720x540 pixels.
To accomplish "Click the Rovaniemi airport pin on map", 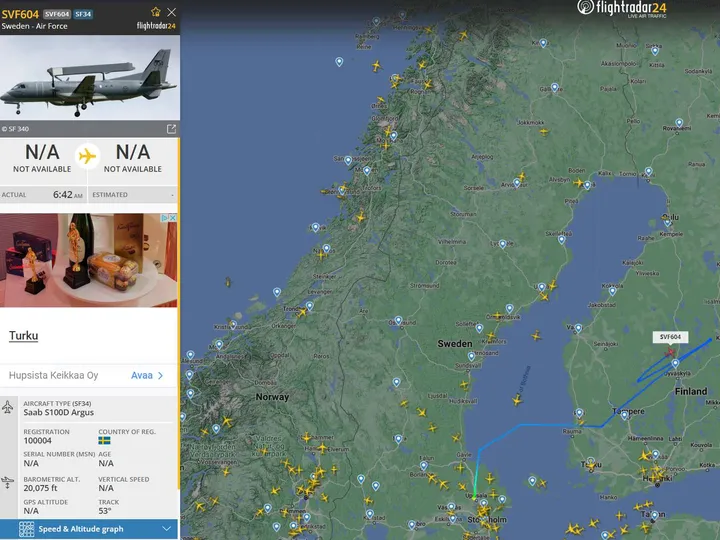I will pos(679,123).
